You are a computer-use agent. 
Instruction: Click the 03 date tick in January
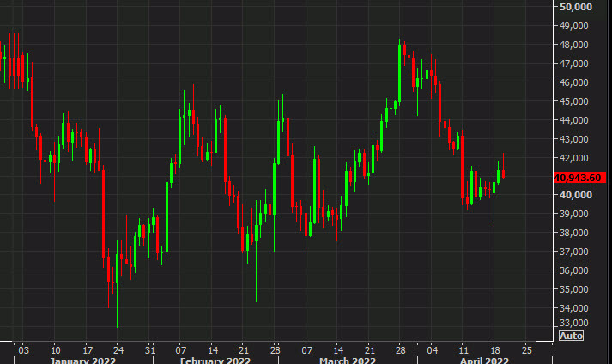24,350
